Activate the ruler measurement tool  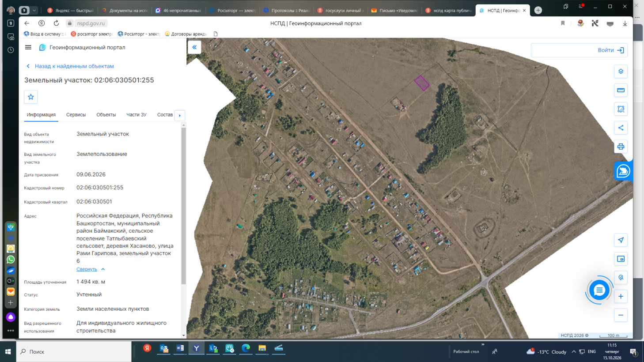(x=621, y=90)
